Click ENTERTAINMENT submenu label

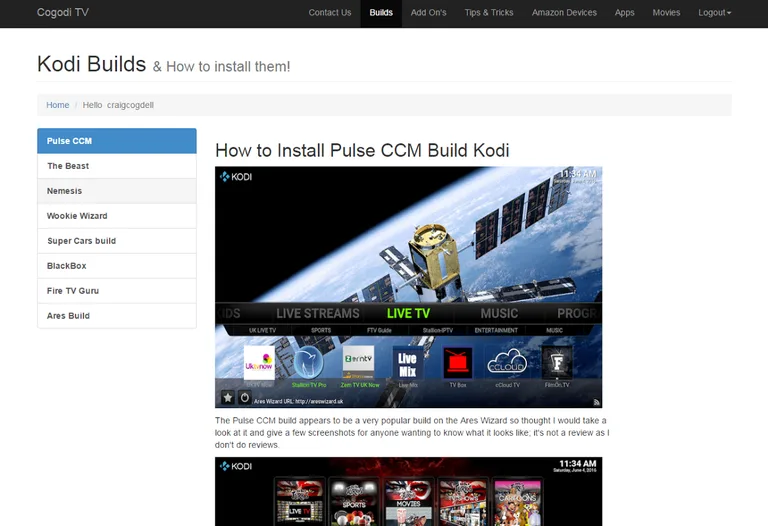pyautogui.click(x=496, y=331)
